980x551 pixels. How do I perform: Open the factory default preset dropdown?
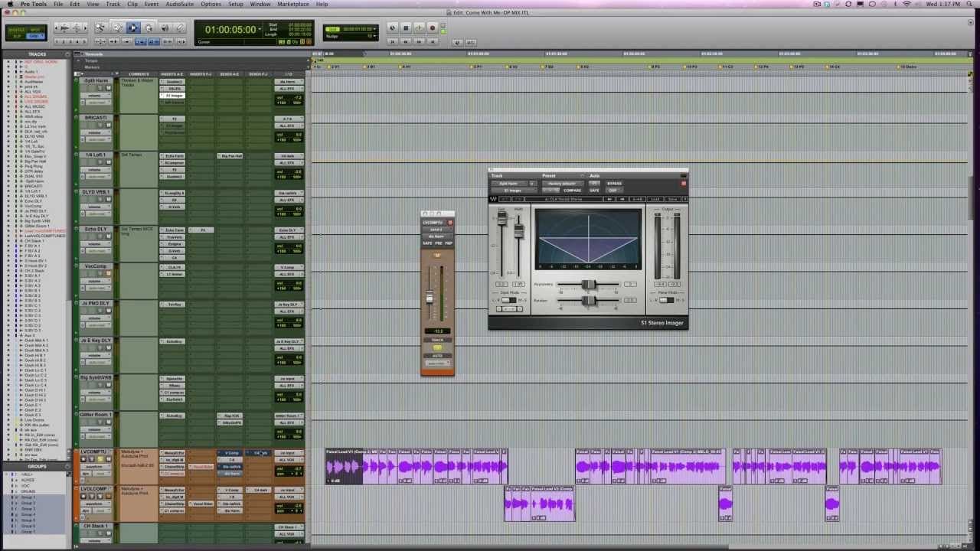pyautogui.click(x=563, y=184)
